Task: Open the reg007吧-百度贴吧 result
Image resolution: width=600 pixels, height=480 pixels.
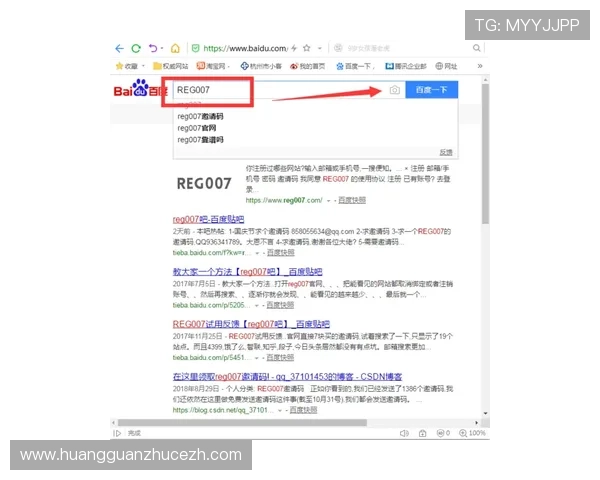Action: click(x=208, y=219)
